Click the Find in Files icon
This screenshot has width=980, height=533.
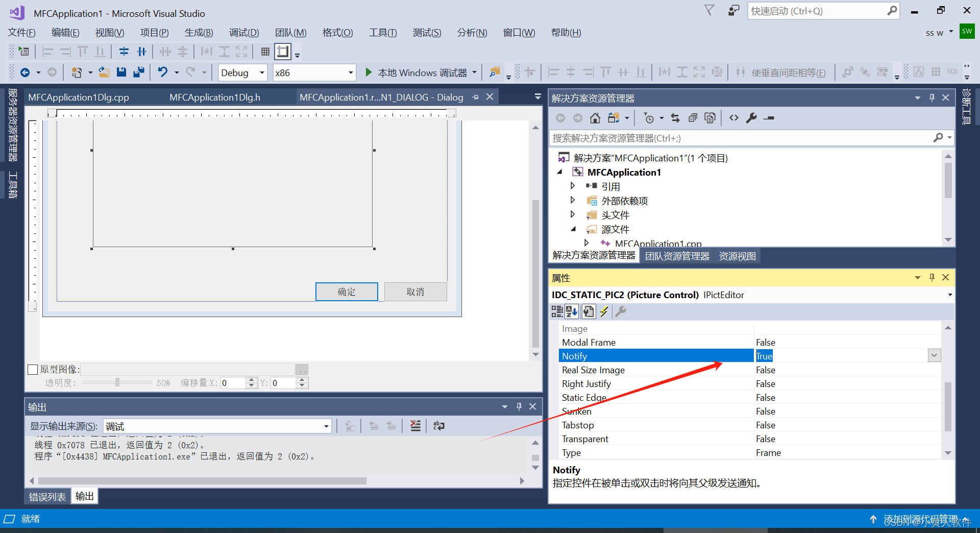(x=494, y=72)
